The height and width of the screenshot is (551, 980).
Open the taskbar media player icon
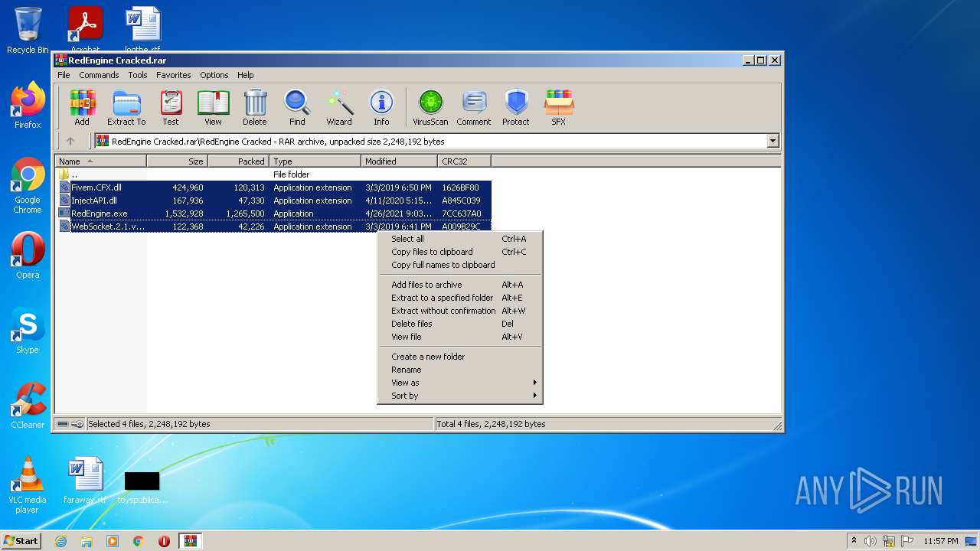[x=113, y=541]
